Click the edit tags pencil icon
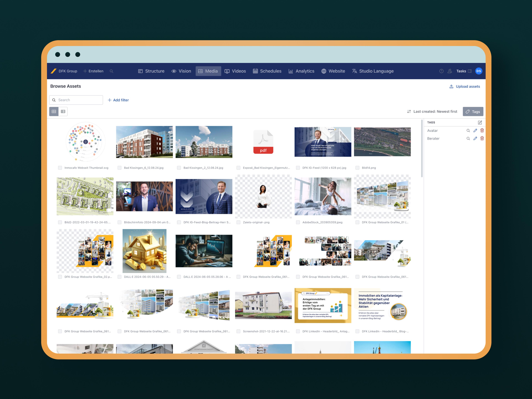Viewport: 532px width, 399px height. (480, 122)
